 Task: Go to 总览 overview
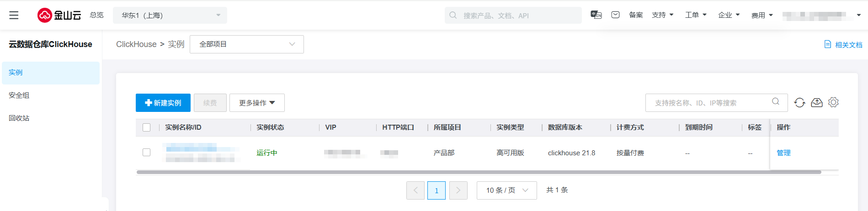click(96, 15)
